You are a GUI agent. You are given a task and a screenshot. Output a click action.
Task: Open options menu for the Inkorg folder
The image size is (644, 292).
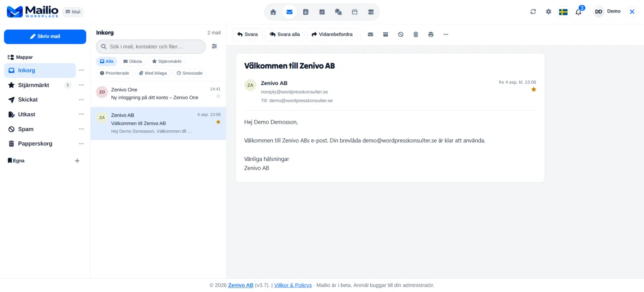[81, 70]
